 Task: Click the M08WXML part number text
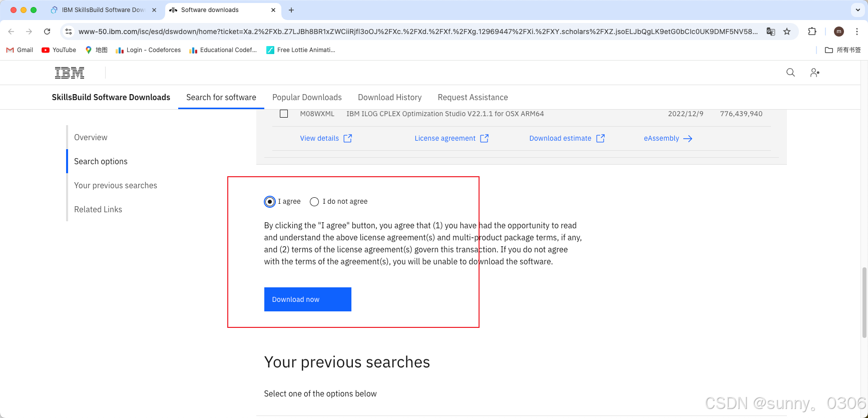317,114
